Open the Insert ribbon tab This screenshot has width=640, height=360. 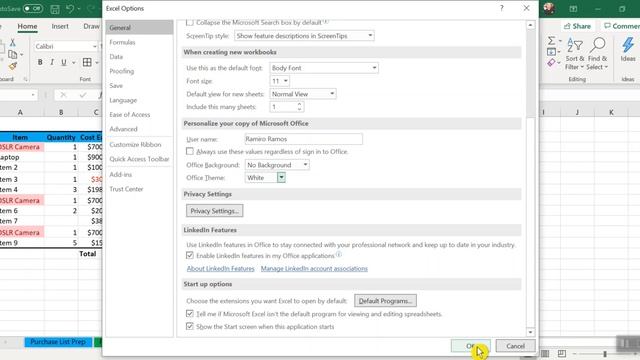tap(60, 26)
